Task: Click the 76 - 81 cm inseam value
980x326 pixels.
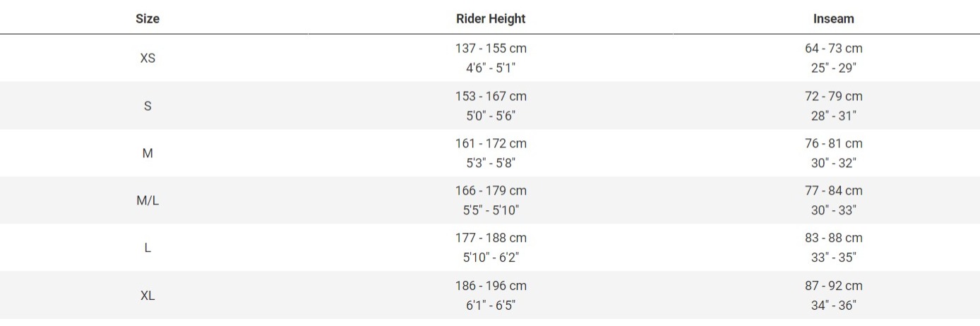Action: click(x=833, y=143)
